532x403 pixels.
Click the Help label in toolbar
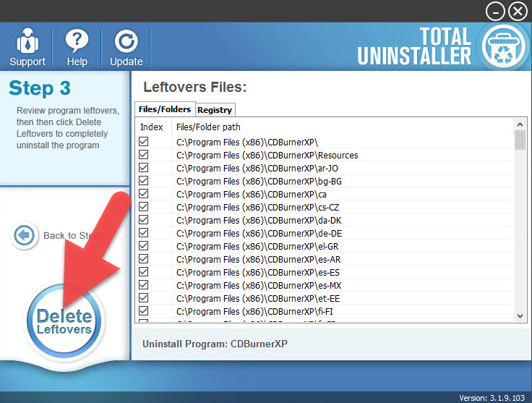coord(77,61)
